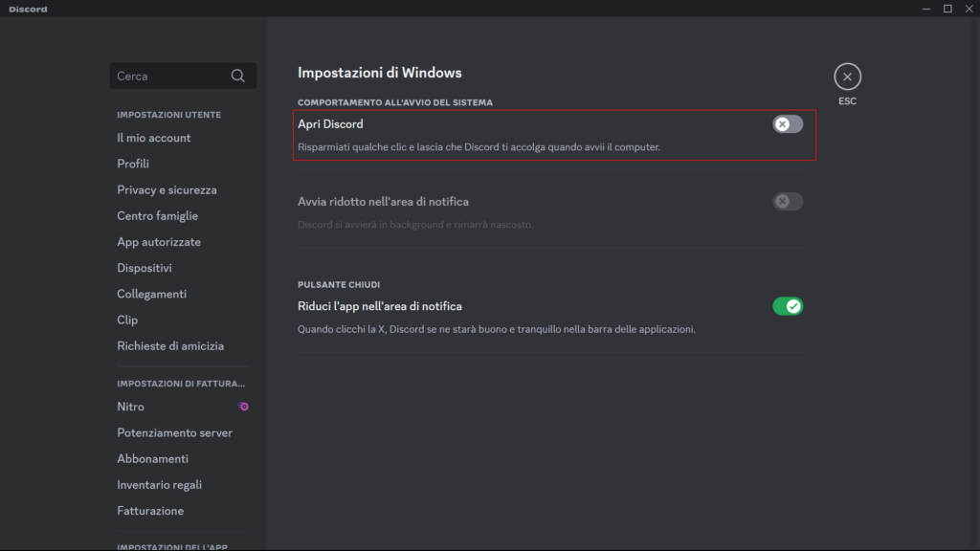Viewport: 980px width, 551px height.
Task: Close settings with the ESC circle button
Action: pyautogui.click(x=847, y=77)
